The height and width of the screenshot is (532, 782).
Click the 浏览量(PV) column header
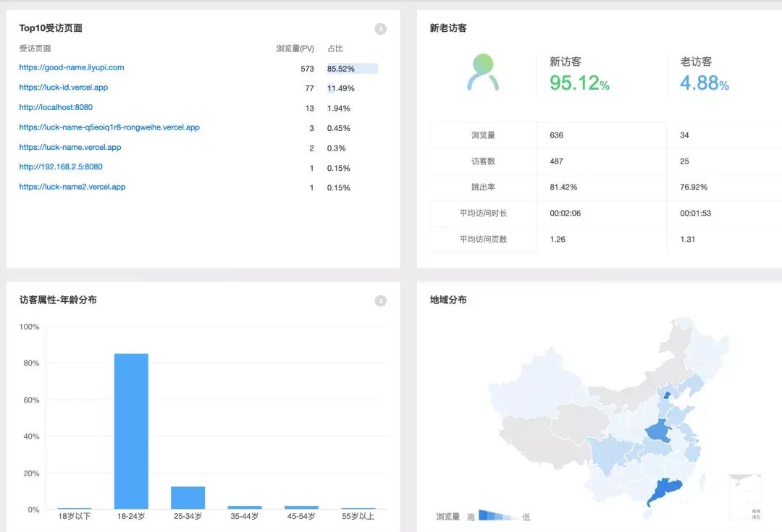click(x=295, y=48)
